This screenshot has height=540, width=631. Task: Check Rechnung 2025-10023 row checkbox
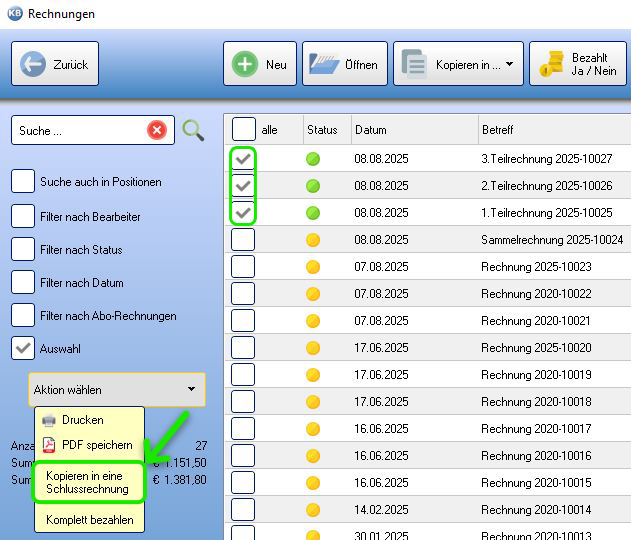[243, 266]
